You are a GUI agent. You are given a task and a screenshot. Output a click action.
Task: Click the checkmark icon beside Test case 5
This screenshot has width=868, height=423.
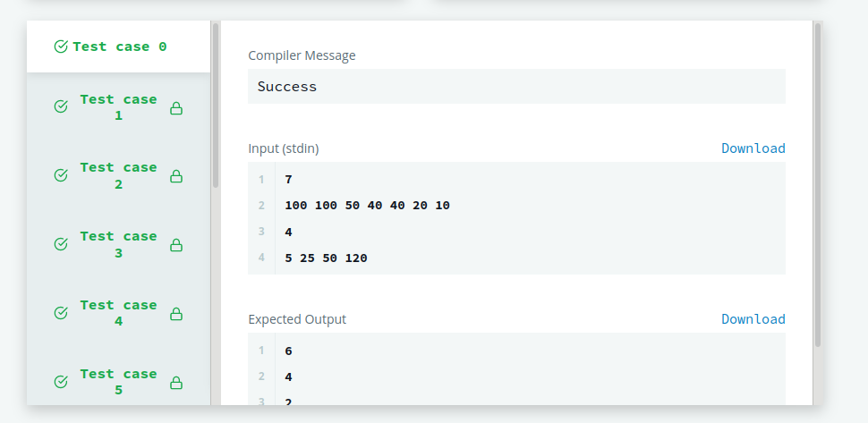click(x=61, y=382)
